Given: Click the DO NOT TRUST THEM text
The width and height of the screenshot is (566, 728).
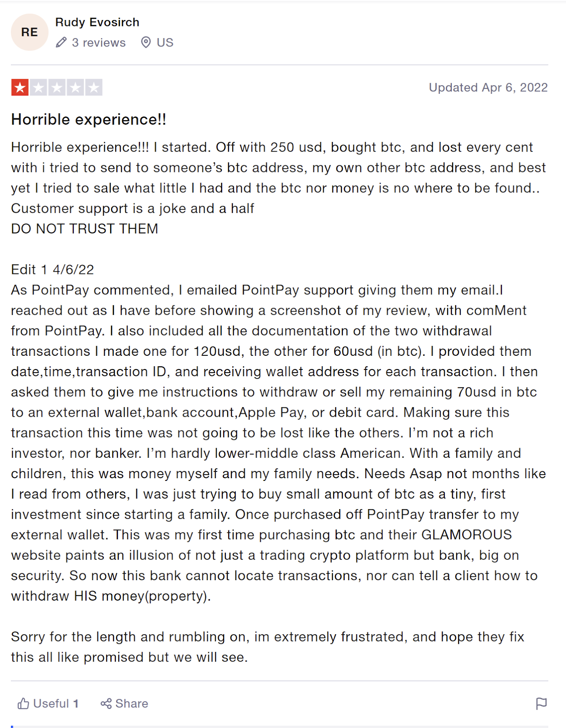Looking at the screenshot, I should pyautogui.click(x=85, y=229).
